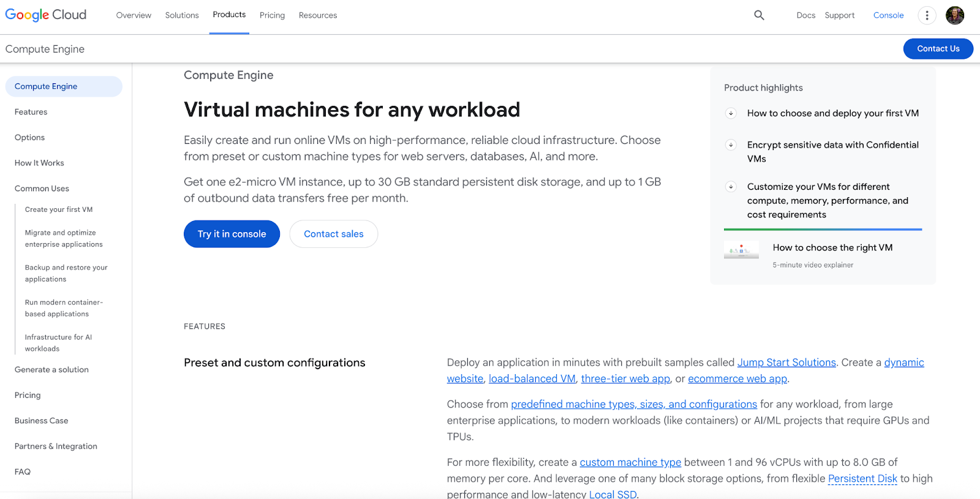Click arrow icon beside Confidential VMs highlight
The width and height of the screenshot is (980, 499).
(x=731, y=145)
